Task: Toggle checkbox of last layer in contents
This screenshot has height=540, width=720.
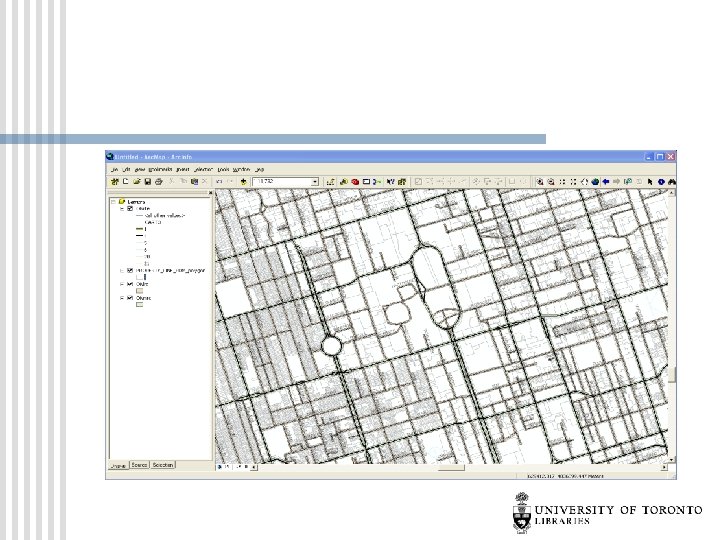Action: click(130, 298)
